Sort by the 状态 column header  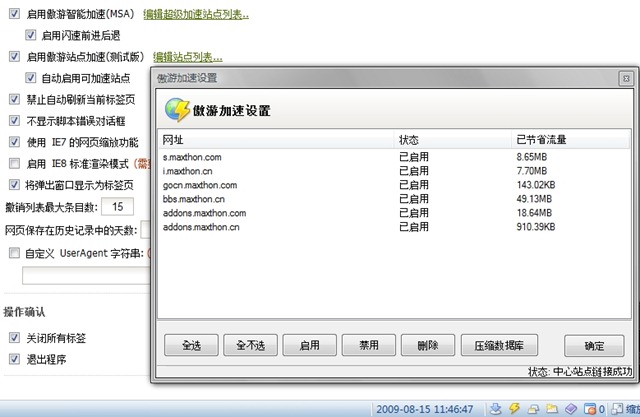[453, 140]
